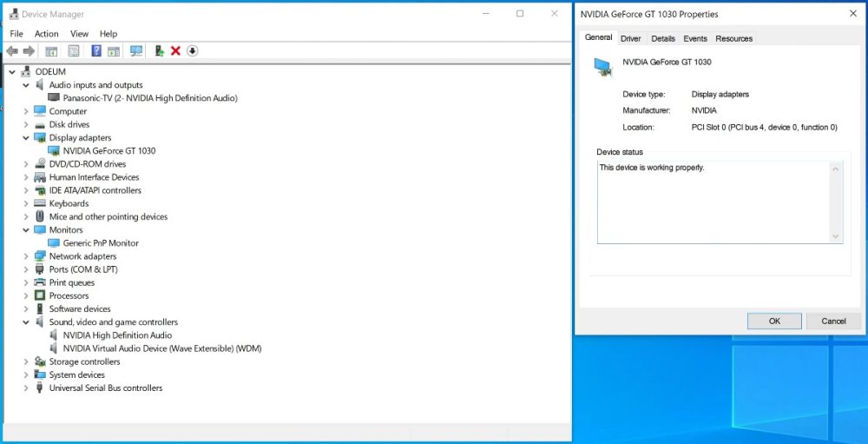The image size is (868, 444).
Task: Expand the Disk drives node
Action: tap(25, 125)
